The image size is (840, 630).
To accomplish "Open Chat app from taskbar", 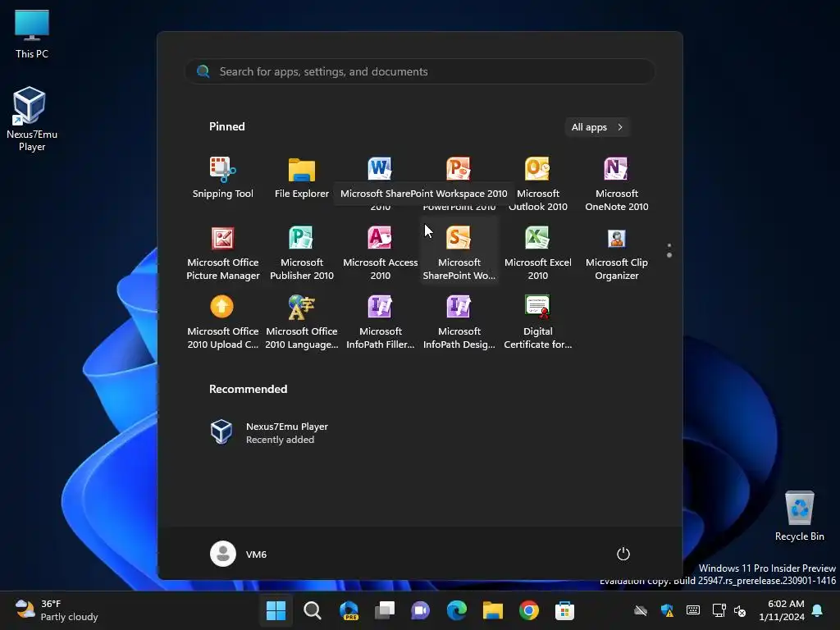I will click(421, 610).
